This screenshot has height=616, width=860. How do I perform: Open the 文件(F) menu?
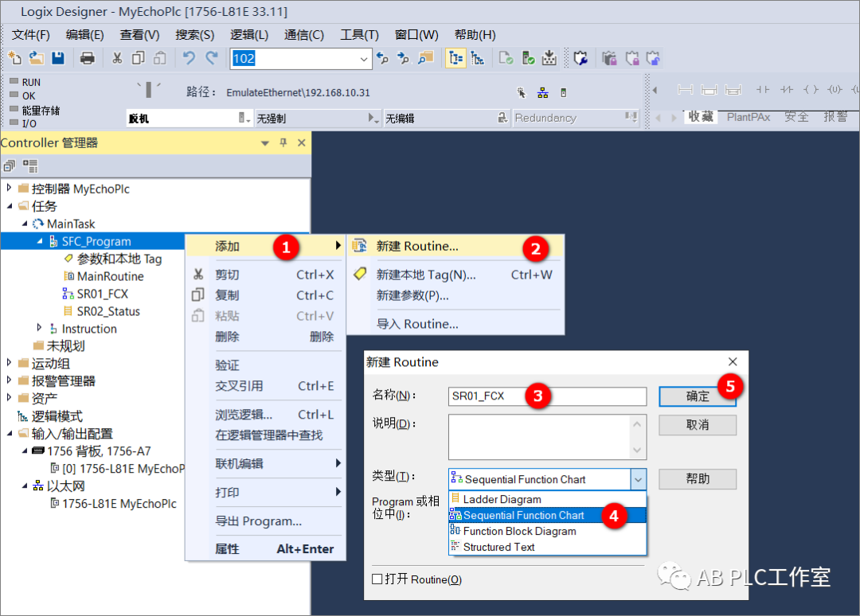[31, 34]
